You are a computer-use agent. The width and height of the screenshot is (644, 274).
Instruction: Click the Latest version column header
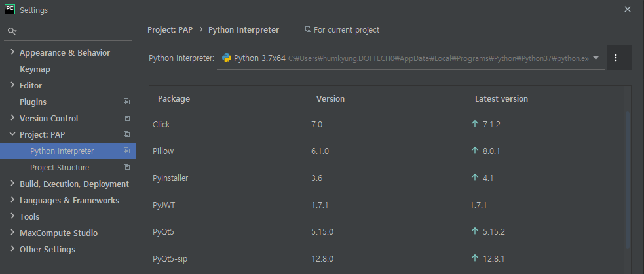pyautogui.click(x=501, y=99)
